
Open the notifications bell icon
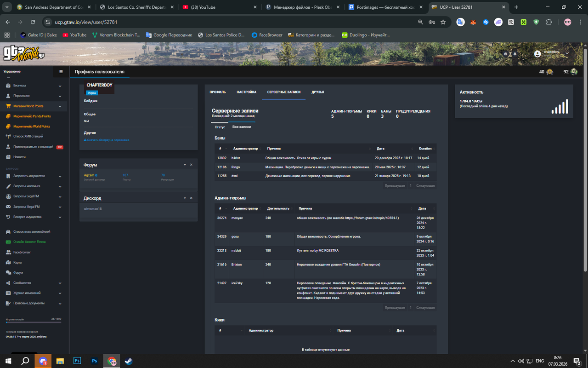click(515, 54)
